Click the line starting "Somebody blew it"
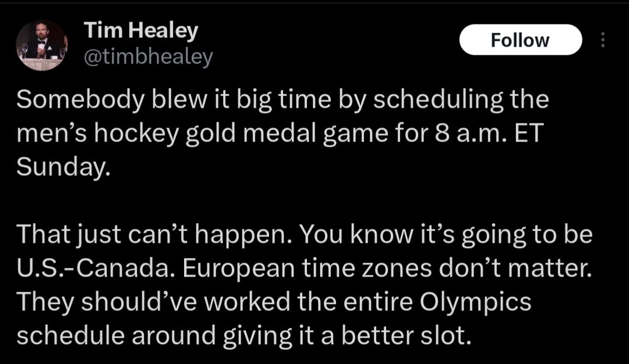This screenshot has height=364, width=629. [282, 100]
